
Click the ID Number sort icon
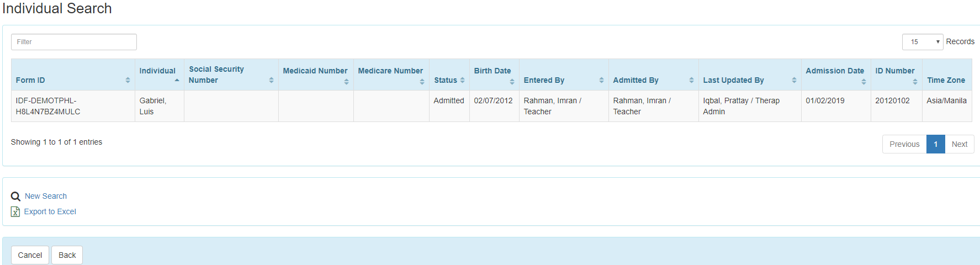915,82
